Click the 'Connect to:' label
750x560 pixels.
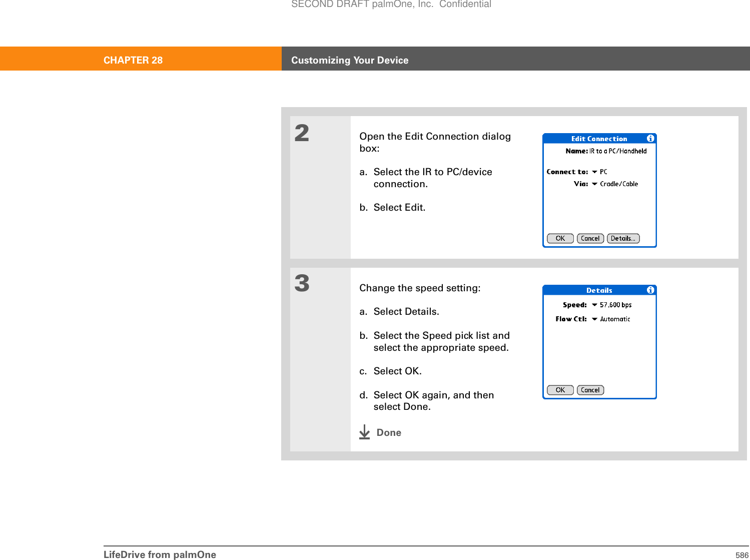(x=567, y=172)
